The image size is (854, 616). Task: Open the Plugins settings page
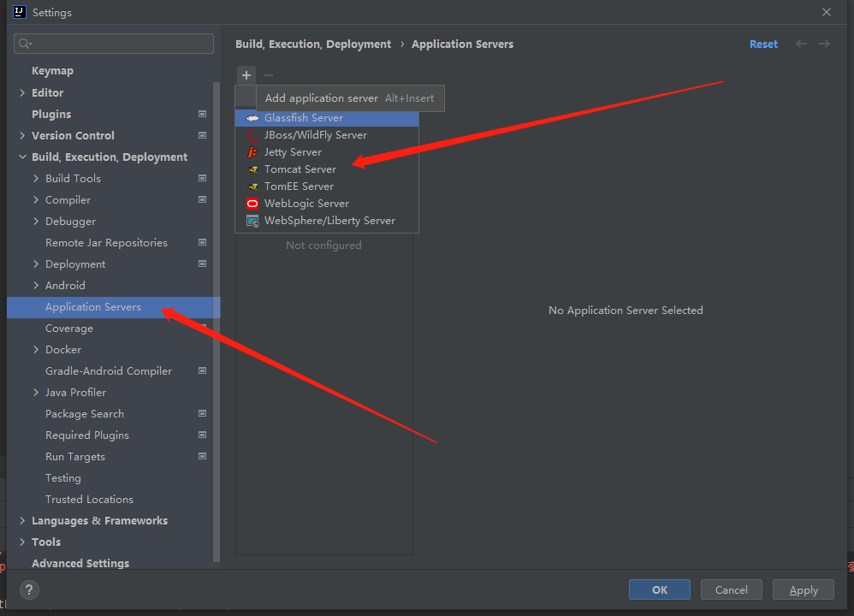[x=51, y=114]
